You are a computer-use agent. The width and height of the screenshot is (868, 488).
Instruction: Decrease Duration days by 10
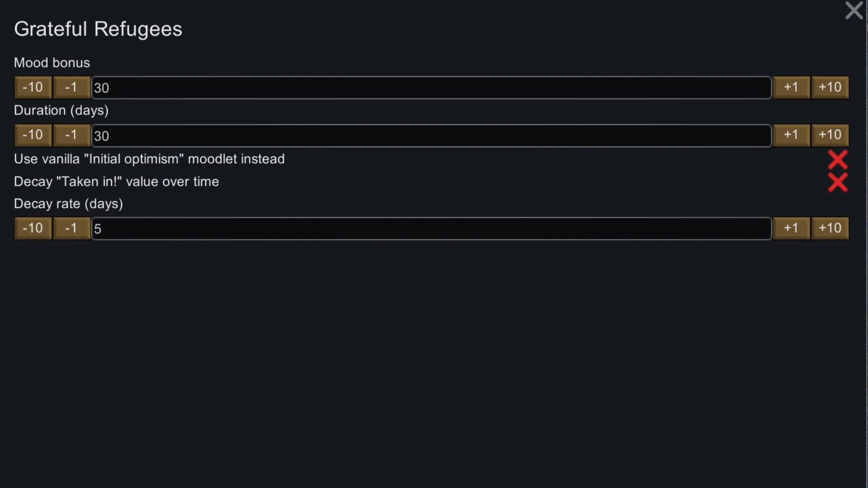click(33, 135)
